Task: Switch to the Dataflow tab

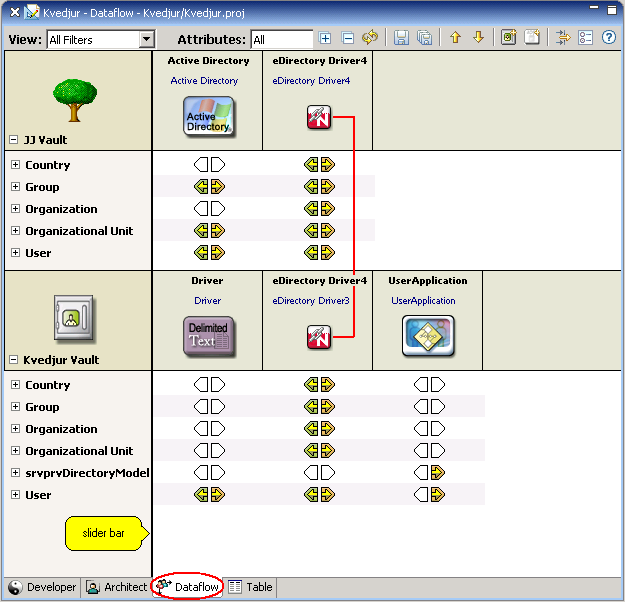Action: (x=187, y=587)
